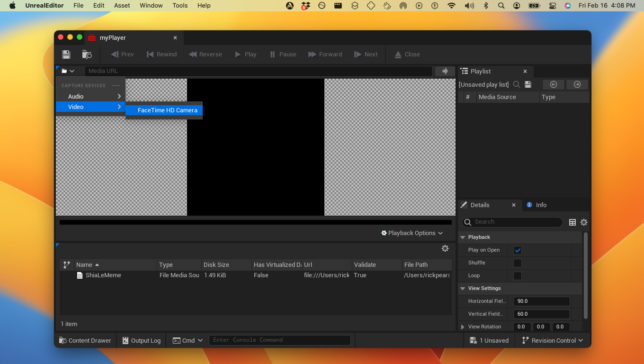Enable the Loop checkbox
644x364 pixels.
pos(518,276)
